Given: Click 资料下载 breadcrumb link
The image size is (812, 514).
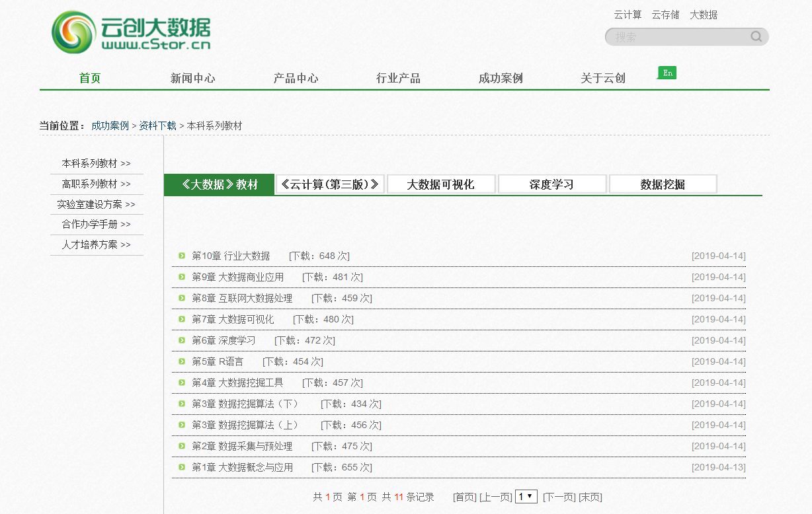Looking at the screenshot, I should tap(157, 126).
